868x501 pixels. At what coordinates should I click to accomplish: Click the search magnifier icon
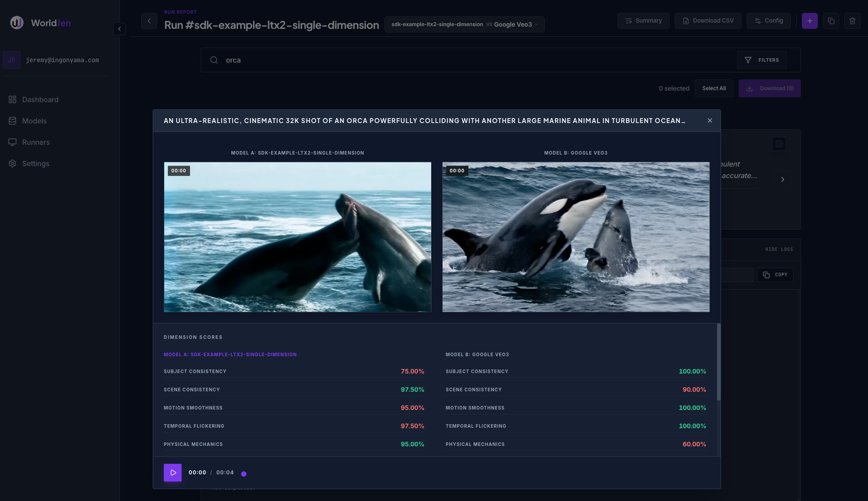214,60
